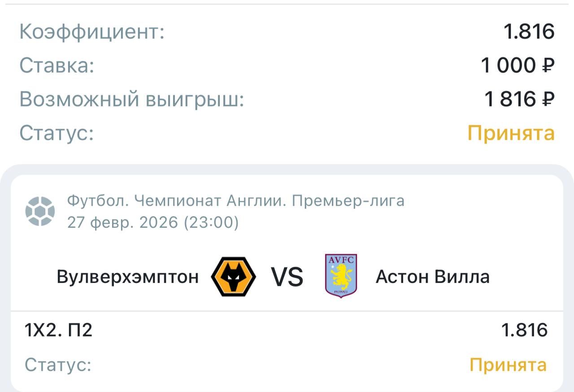
Task: Click the Коэффициент label
Action: pos(92,32)
